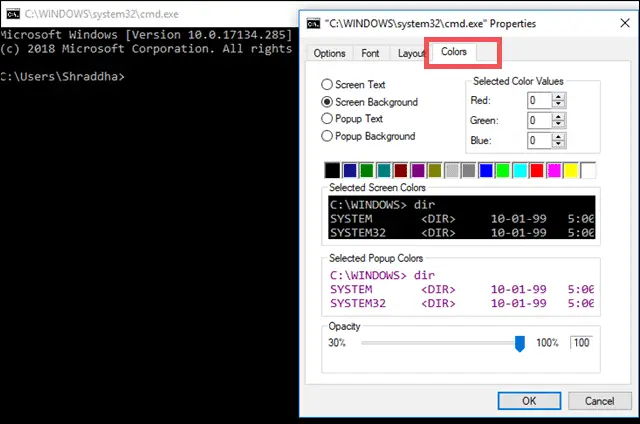Screen dimensions: 640x424
Task: Pick the dark green color swatch
Action: 367,170
